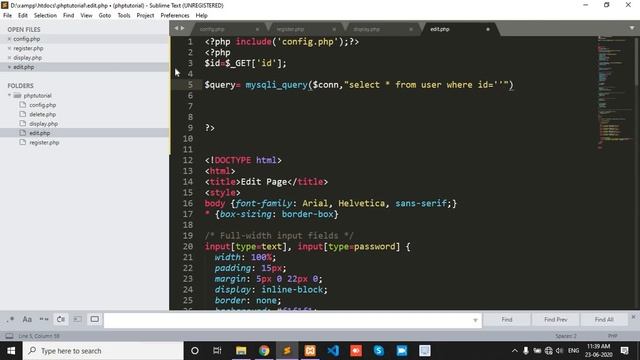This screenshot has width=640, height=360.
Task: Open Google Chrome from the taskbar
Action: (x=264, y=351)
